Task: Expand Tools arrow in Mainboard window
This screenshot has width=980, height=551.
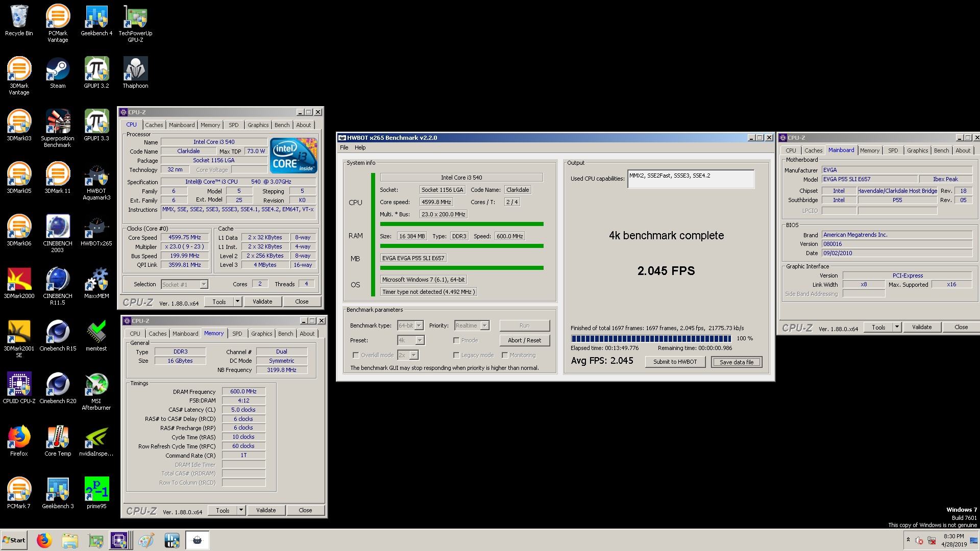Action: pos(897,327)
